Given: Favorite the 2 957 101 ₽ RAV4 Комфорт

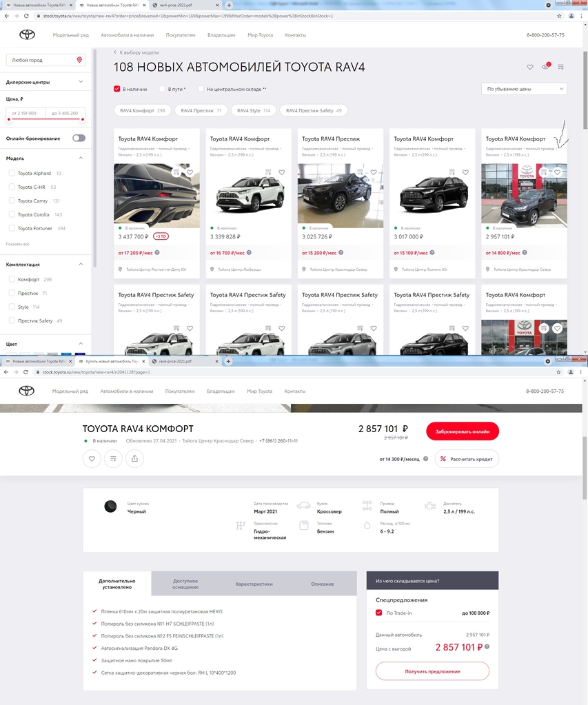Looking at the screenshot, I should click(558, 172).
